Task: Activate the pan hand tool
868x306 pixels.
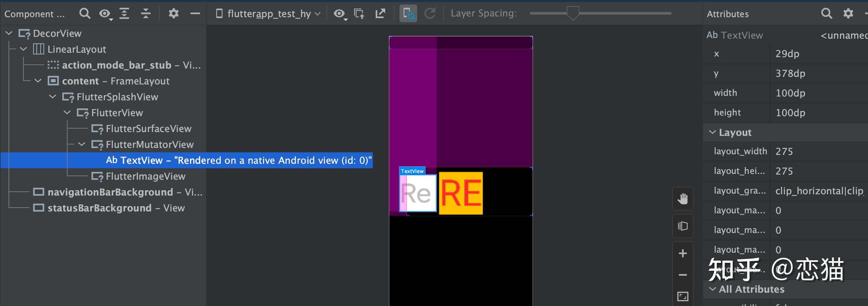Action: (683, 199)
